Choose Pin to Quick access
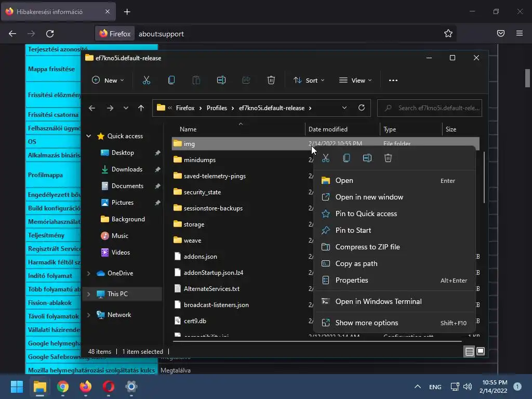The height and width of the screenshot is (399, 532). click(x=394, y=214)
